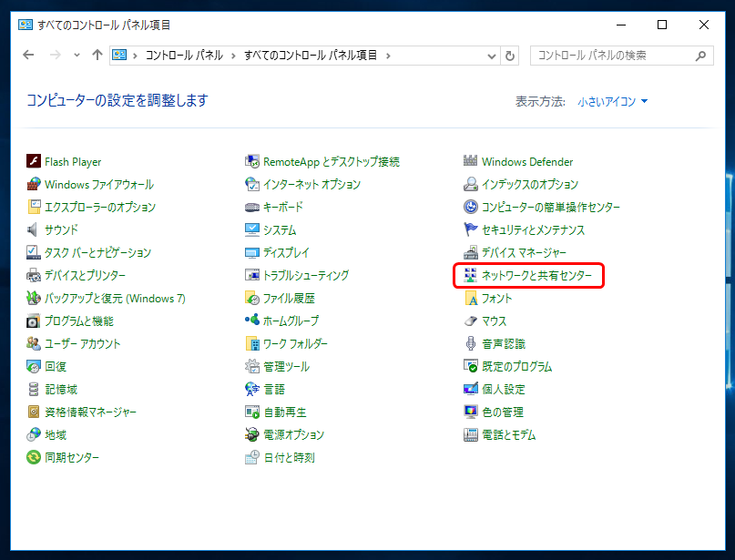
Task: Open the RemoteApp とデスクトップ接続 icon
Action: coord(252,161)
